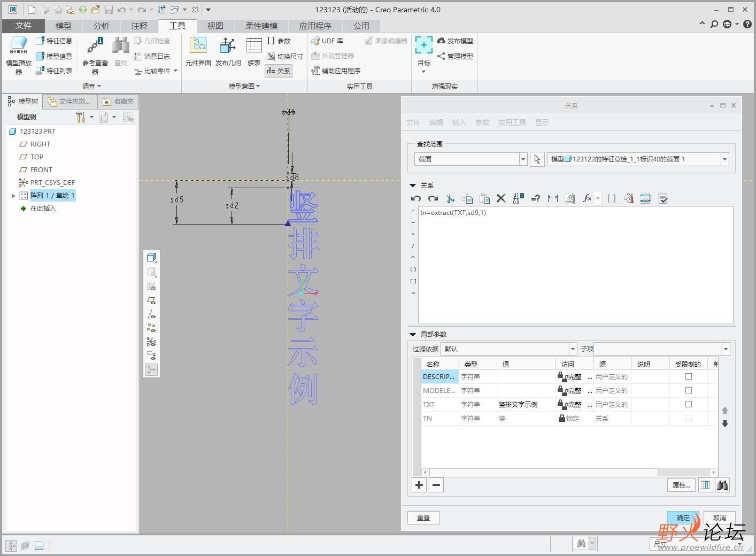Click the columns setup icon beside 属性

click(x=706, y=485)
